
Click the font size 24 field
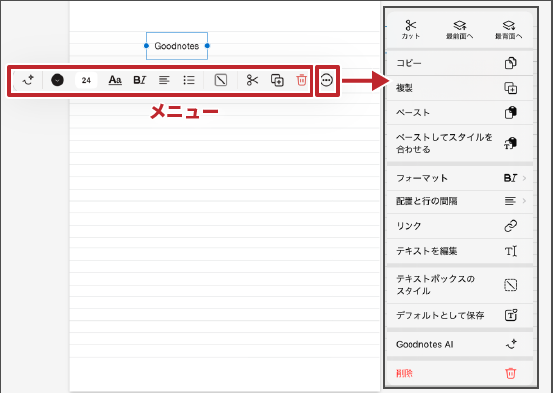pyautogui.click(x=86, y=80)
